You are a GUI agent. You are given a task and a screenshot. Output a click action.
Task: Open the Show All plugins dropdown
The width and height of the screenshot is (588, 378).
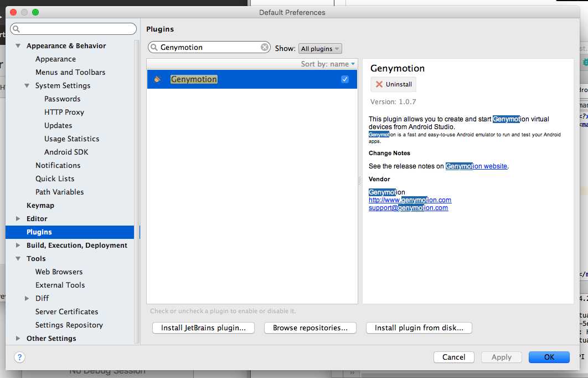[x=320, y=48]
